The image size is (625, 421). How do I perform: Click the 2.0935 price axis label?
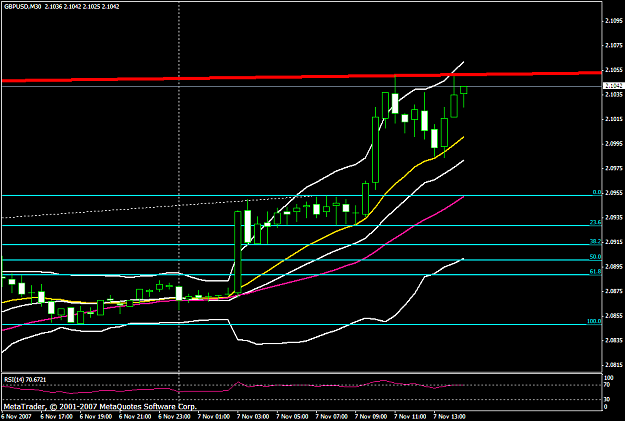point(614,217)
